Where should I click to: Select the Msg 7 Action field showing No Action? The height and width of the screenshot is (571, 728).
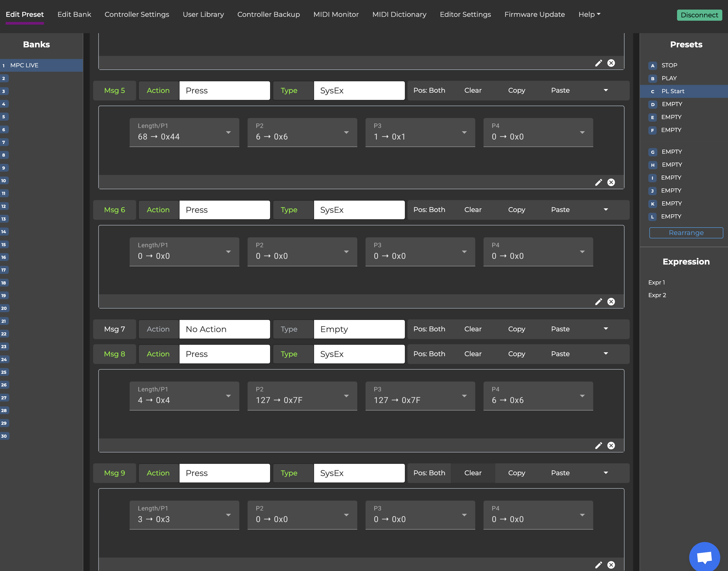[224, 329]
